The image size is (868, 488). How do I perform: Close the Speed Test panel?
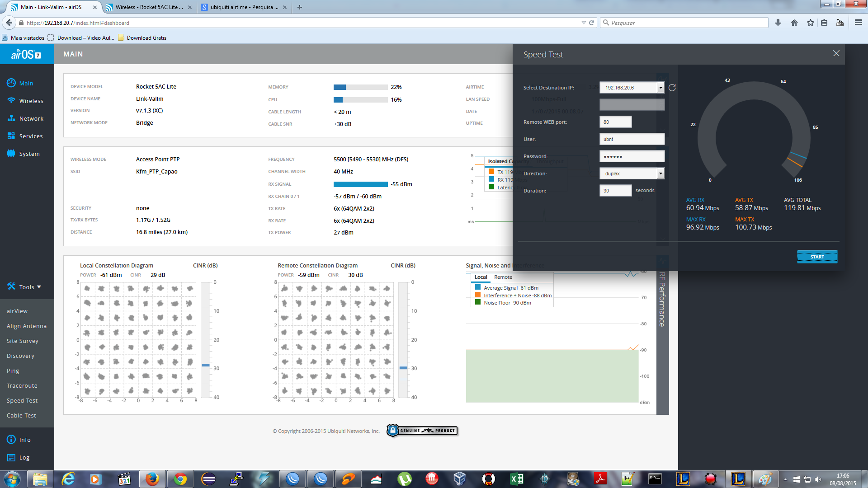(x=836, y=53)
